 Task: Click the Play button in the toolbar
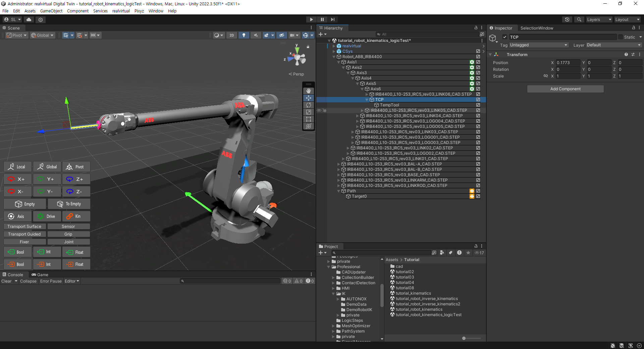point(311,19)
